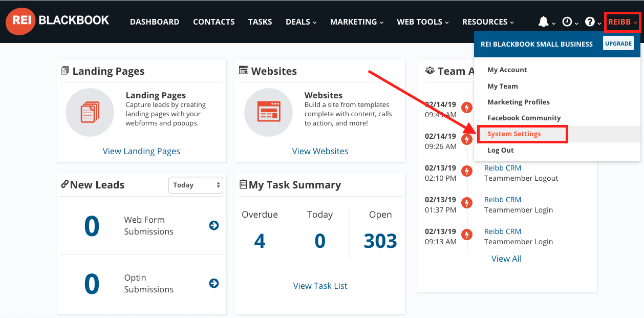Image resolution: width=644 pixels, height=318 pixels.
Task: Click the Overdue tasks count 4
Action: coord(260,241)
